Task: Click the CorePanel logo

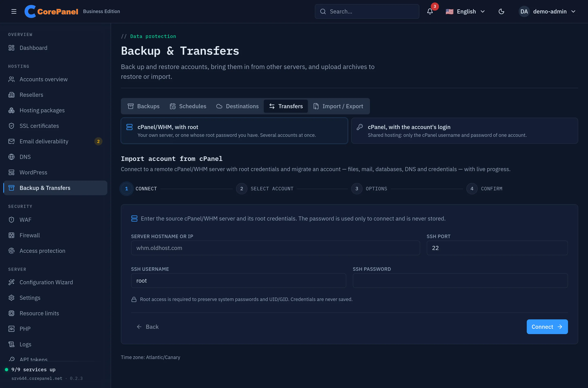Action: pyautogui.click(x=51, y=11)
